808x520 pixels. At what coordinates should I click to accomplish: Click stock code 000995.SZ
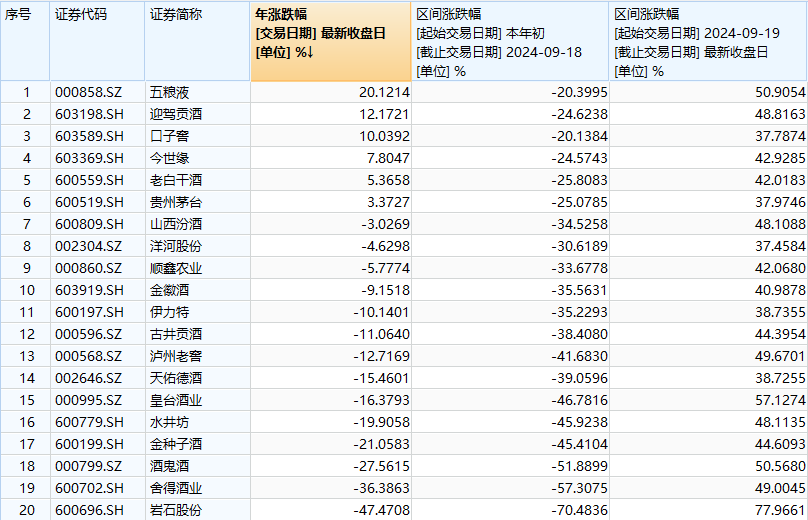pos(89,400)
